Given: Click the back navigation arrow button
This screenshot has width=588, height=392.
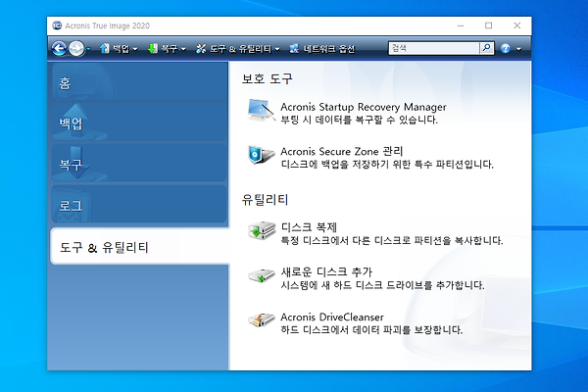Looking at the screenshot, I should coord(61,47).
